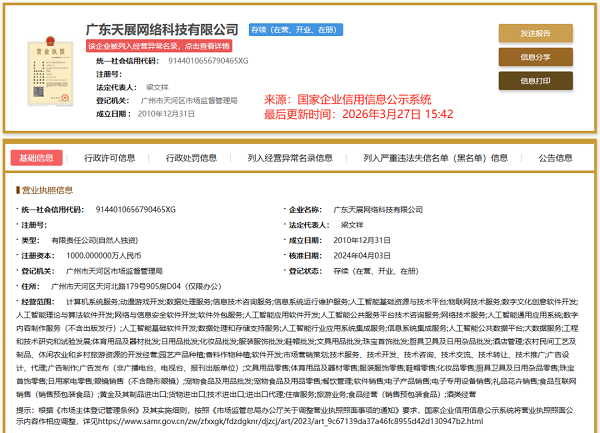Click the company title 广东天展网络科技有限公司 heading
This screenshot has height=433, width=600.
point(162,29)
